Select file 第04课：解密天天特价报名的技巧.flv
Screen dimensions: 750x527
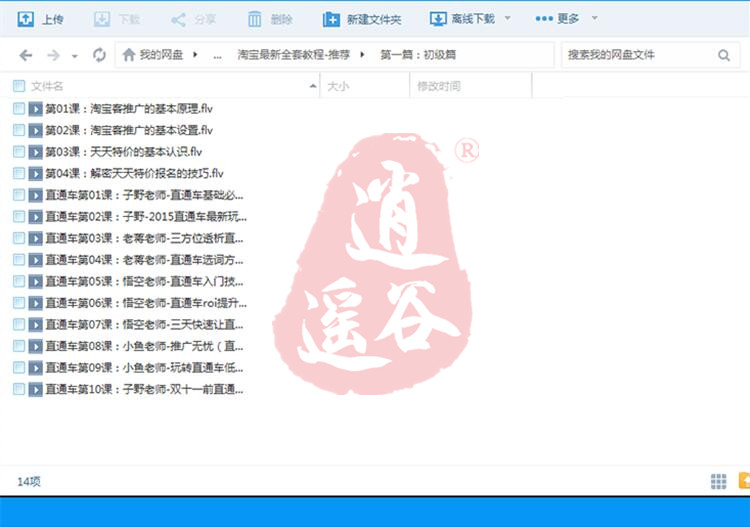click(x=134, y=173)
